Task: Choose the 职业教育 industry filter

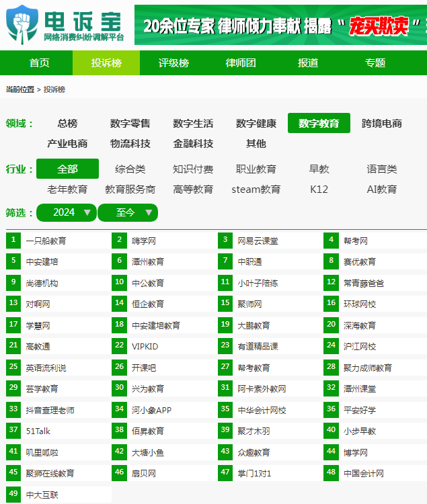Action: pos(256,169)
